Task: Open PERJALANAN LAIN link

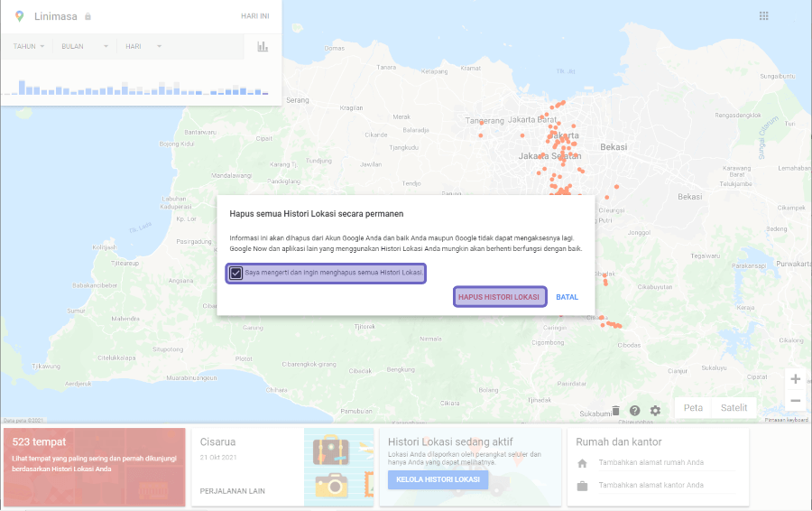Action: 233,491
